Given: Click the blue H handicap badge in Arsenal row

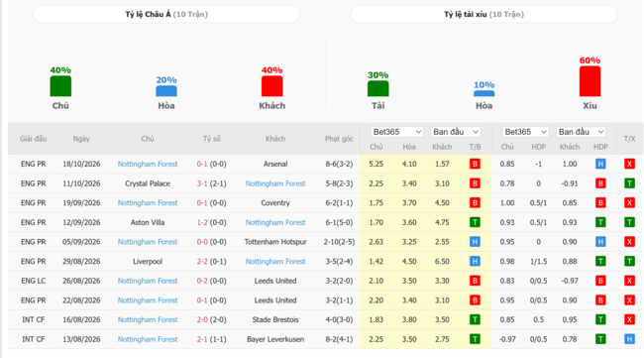Looking at the screenshot, I should pyautogui.click(x=600, y=164).
